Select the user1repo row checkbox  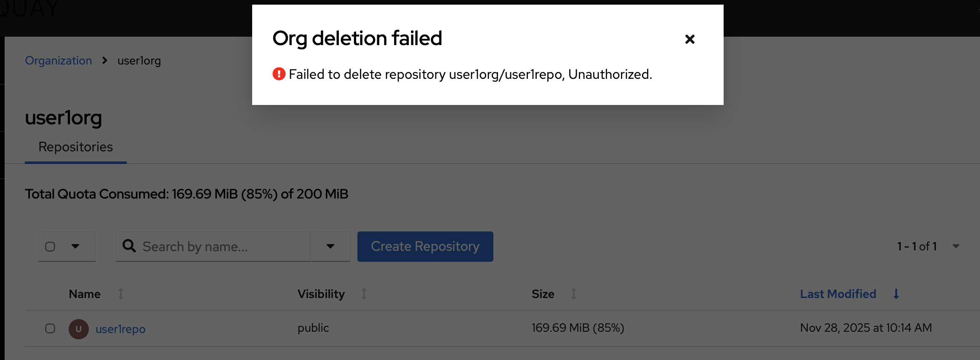(50, 328)
